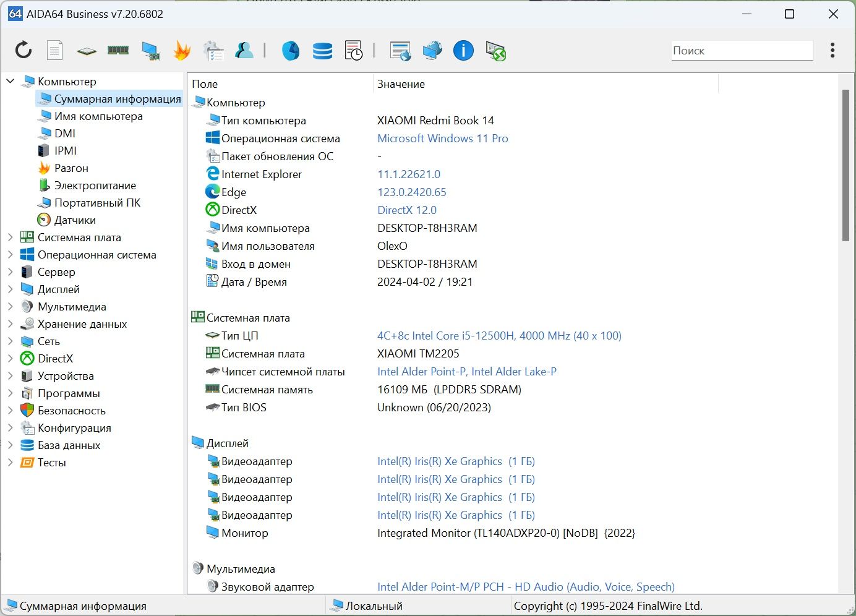Open the report wizard checklist icon
This screenshot has width=856, height=616.
(x=213, y=51)
